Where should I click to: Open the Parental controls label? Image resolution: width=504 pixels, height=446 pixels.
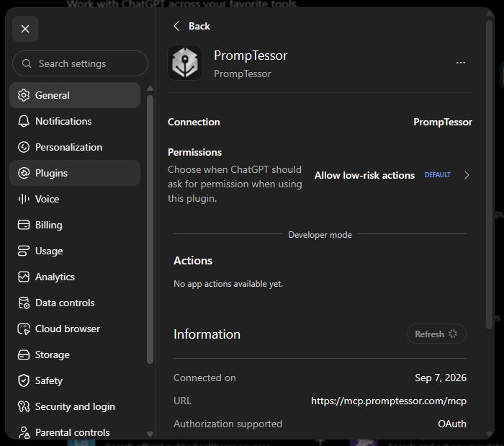pos(72,432)
